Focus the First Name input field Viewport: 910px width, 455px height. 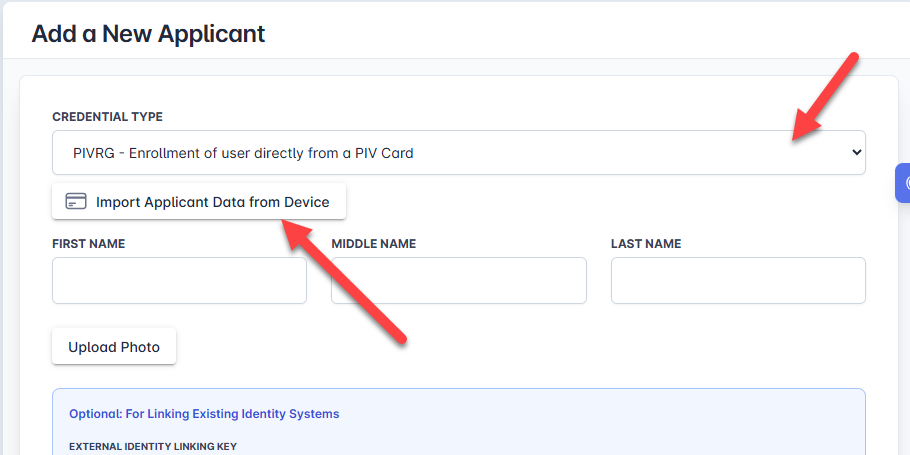(x=179, y=281)
